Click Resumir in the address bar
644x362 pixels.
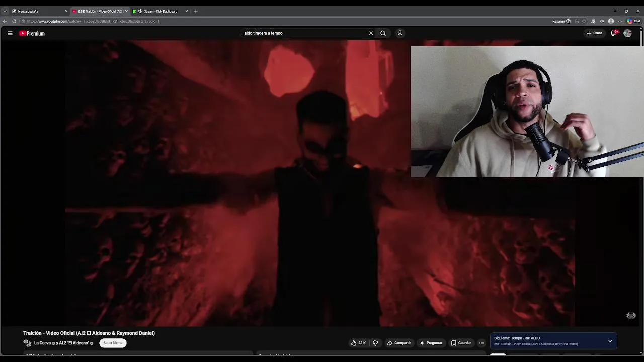coord(561,21)
